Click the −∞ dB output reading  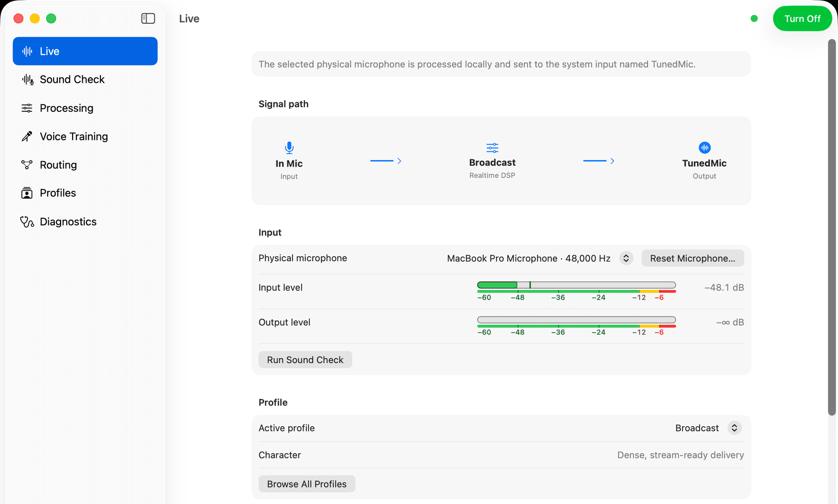730,323
